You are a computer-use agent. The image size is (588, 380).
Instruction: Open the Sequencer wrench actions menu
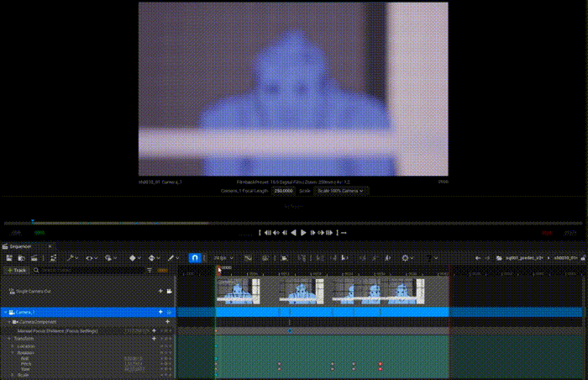(71, 258)
